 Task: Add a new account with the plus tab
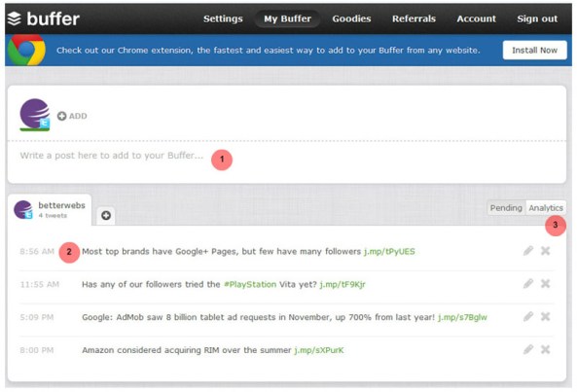[x=106, y=215]
